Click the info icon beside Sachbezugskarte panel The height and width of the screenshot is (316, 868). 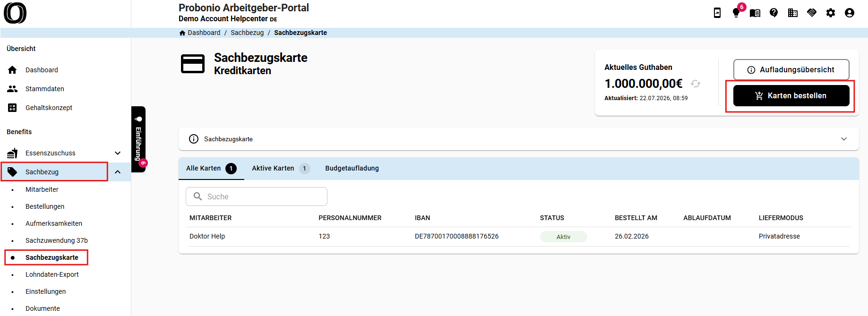(x=194, y=139)
